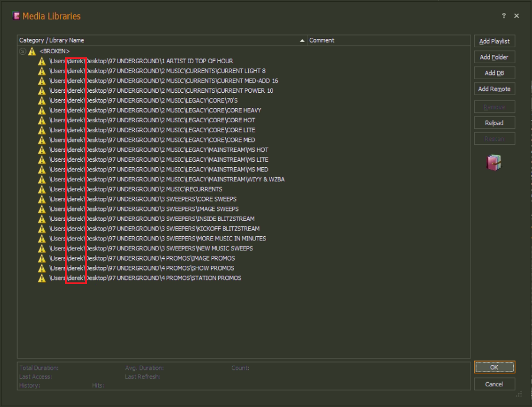Click the Cancel button
Screen dimensions: 532x407
coord(494,384)
